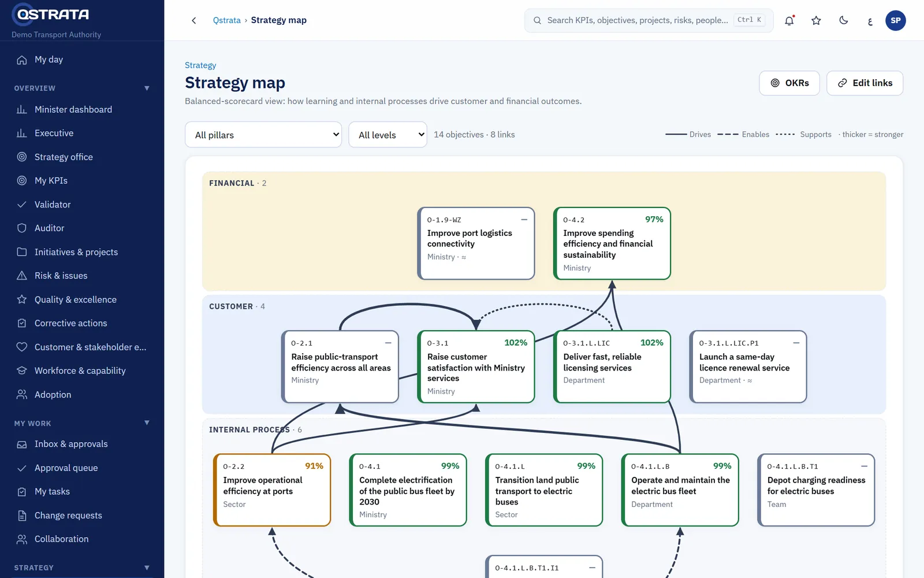924x578 pixels.
Task: Click the Corrective actions clipboard icon
Action: (22, 323)
